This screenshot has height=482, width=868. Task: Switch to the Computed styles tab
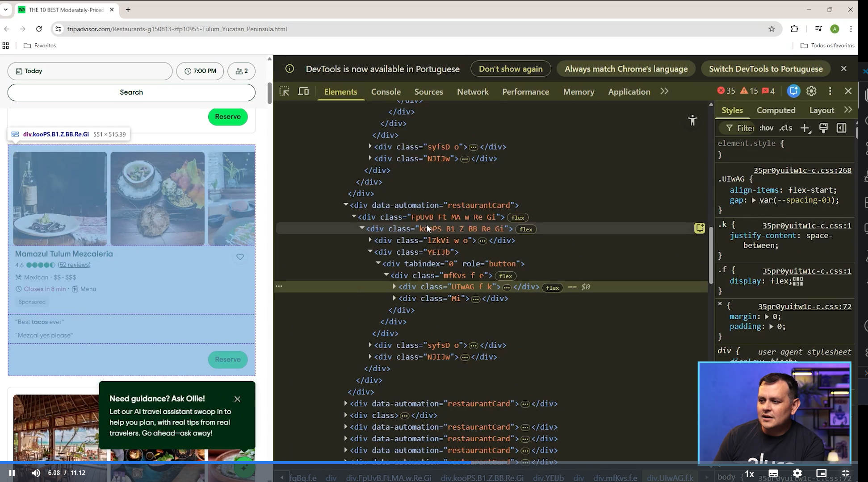(x=776, y=110)
